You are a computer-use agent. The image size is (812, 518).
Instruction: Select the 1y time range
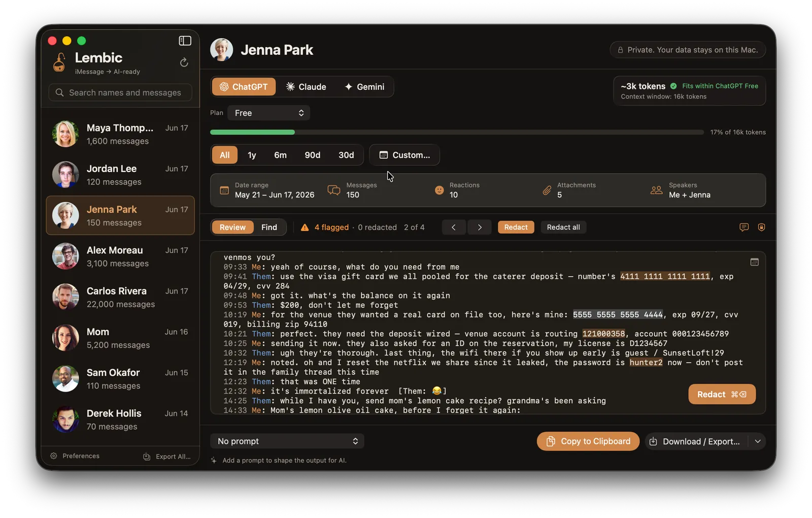coord(252,155)
